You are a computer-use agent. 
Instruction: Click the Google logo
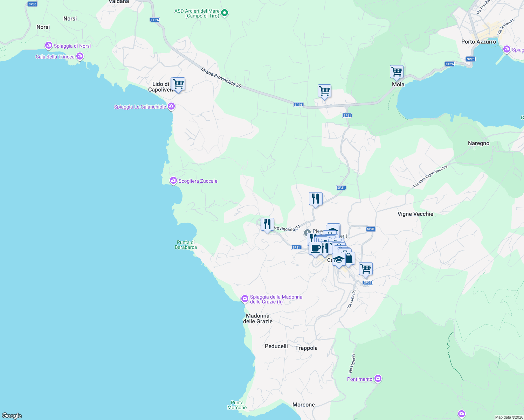click(x=12, y=415)
